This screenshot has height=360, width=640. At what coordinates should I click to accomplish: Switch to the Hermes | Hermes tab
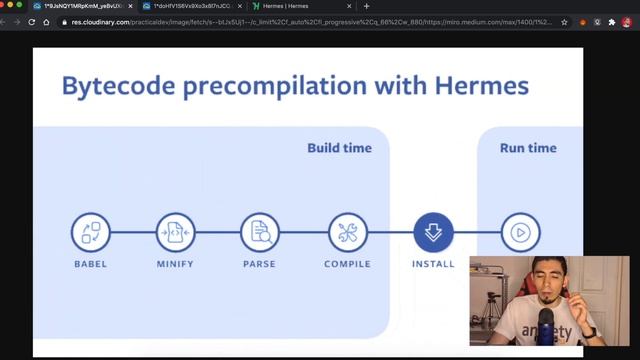pyautogui.click(x=302, y=6)
